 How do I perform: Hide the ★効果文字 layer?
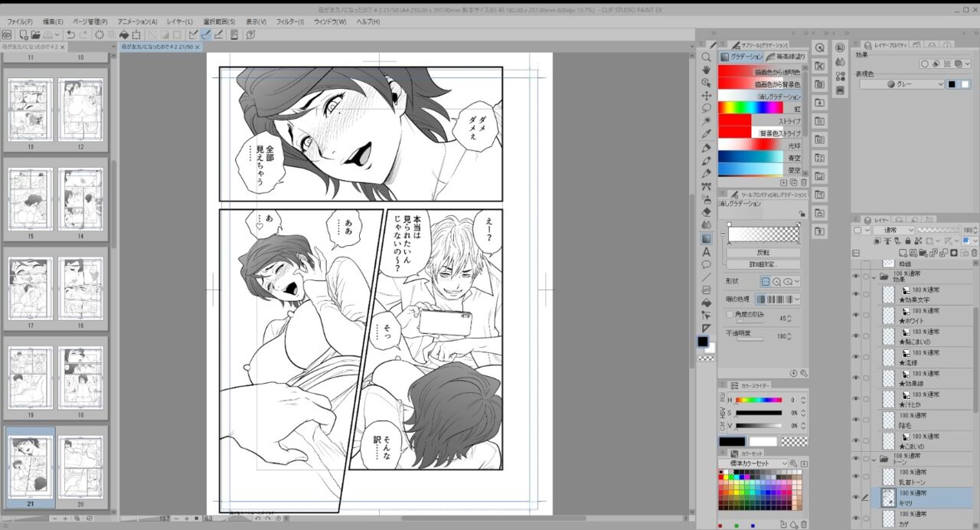point(856,295)
